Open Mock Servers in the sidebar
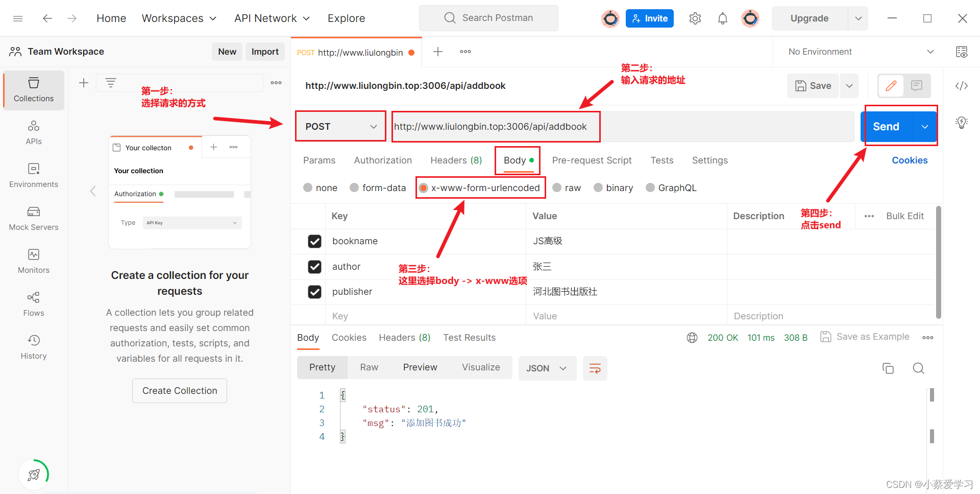 click(34, 219)
